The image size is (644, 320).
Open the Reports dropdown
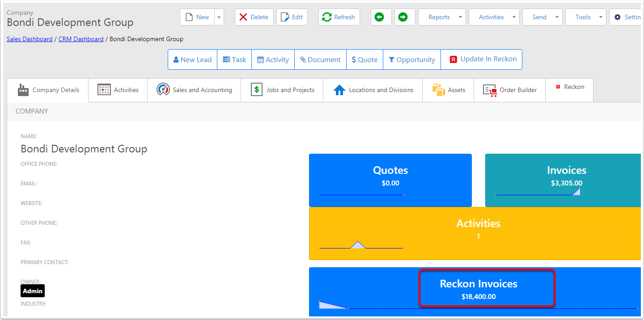coord(442,17)
